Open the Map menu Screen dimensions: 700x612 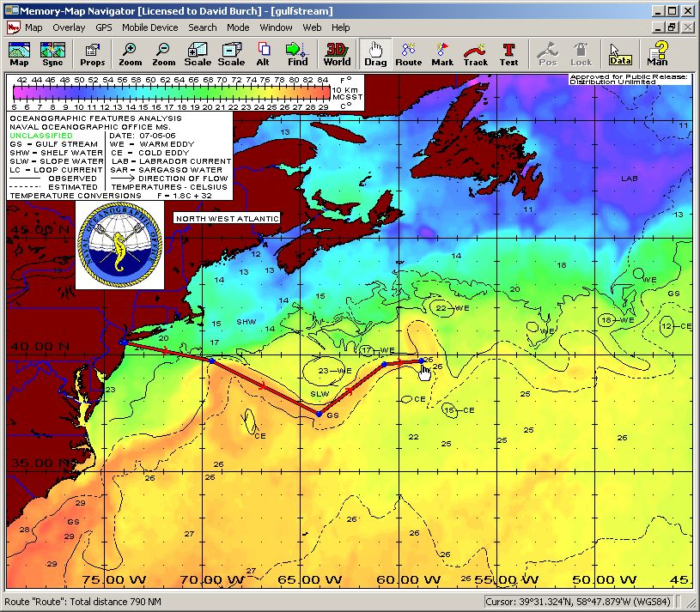point(33,27)
